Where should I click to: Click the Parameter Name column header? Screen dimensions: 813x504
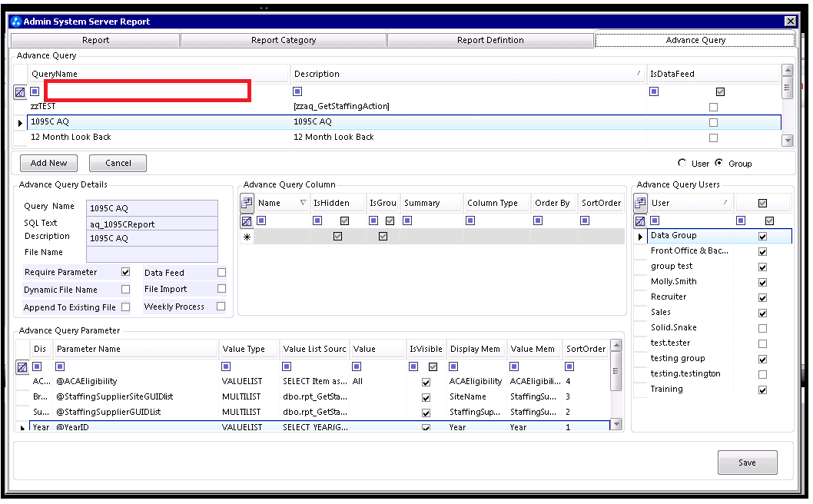pos(134,349)
